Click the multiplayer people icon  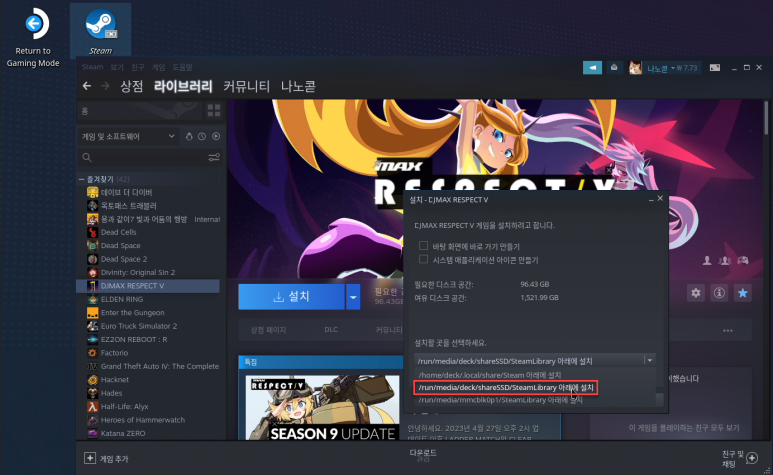click(724, 260)
